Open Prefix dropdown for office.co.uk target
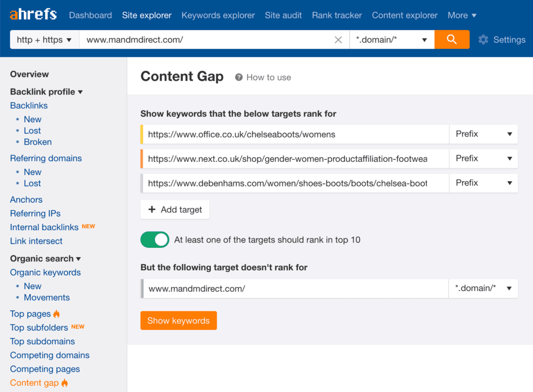Viewport: 533px width, 392px height. pos(484,134)
